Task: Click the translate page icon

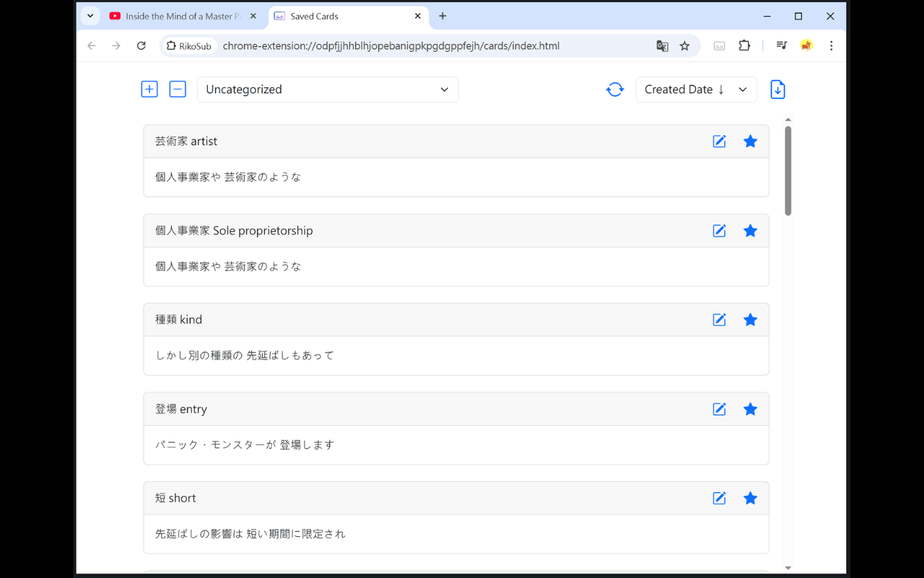Action: coord(662,46)
